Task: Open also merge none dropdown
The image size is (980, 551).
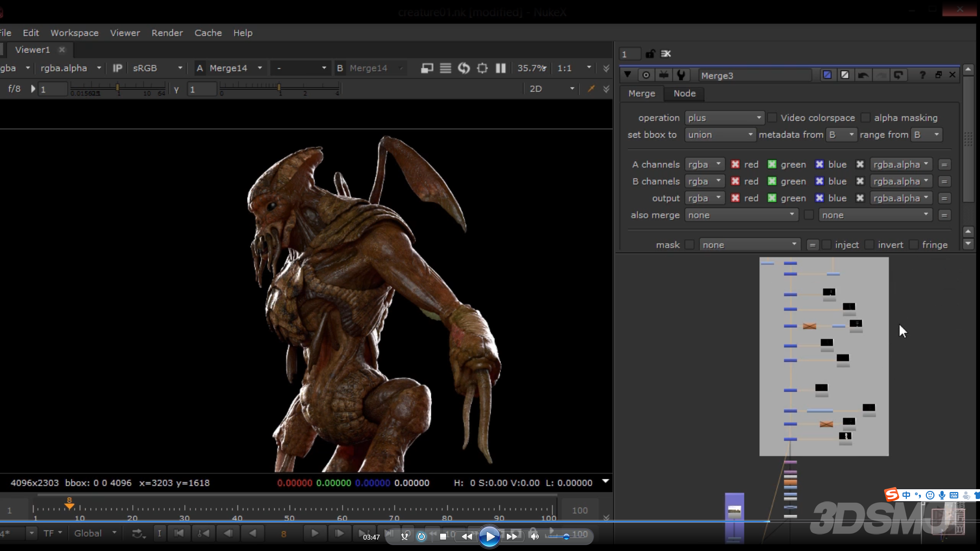Action: pos(742,215)
